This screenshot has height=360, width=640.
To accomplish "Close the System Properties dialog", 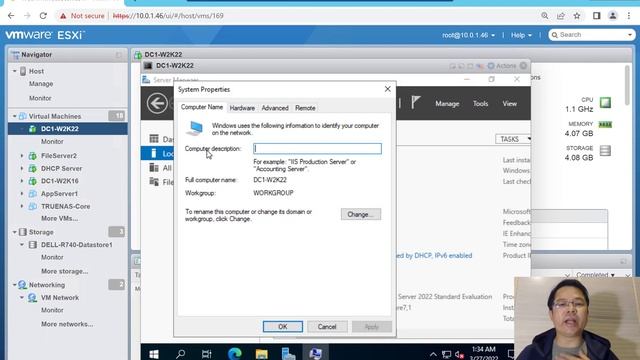I will tap(387, 89).
